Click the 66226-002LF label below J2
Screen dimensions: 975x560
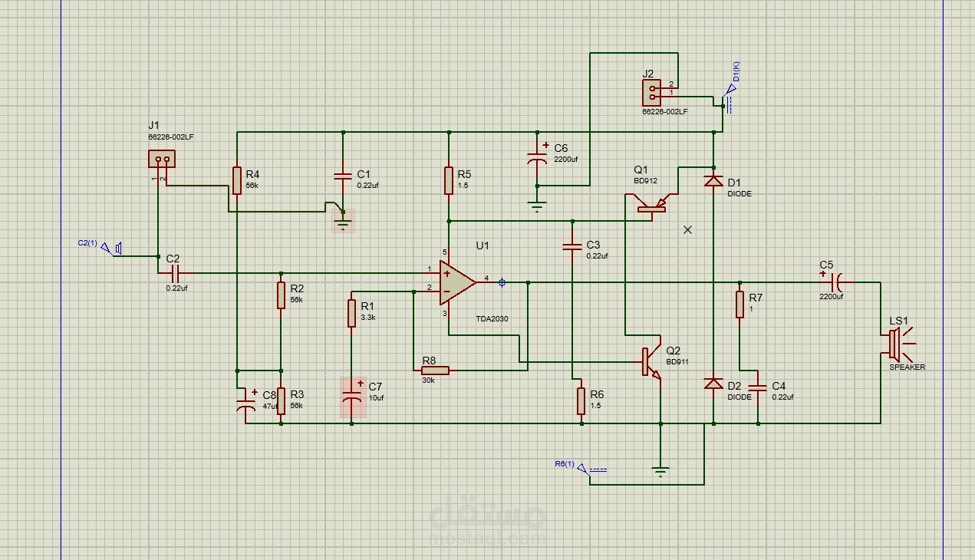[x=665, y=112]
